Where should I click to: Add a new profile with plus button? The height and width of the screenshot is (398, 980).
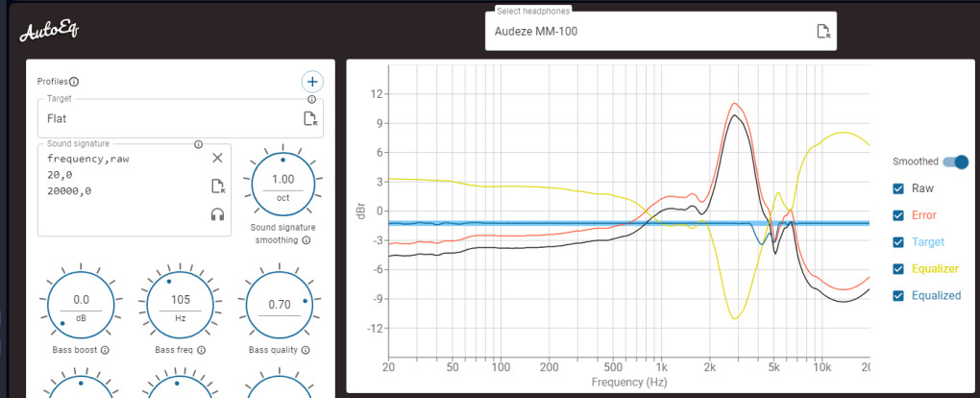click(x=312, y=82)
